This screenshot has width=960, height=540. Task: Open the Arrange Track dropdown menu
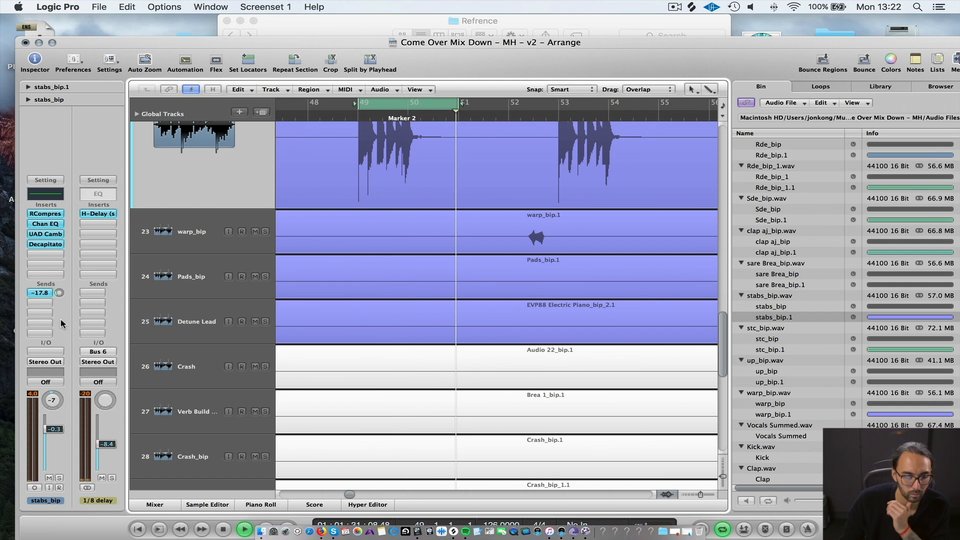(274, 89)
